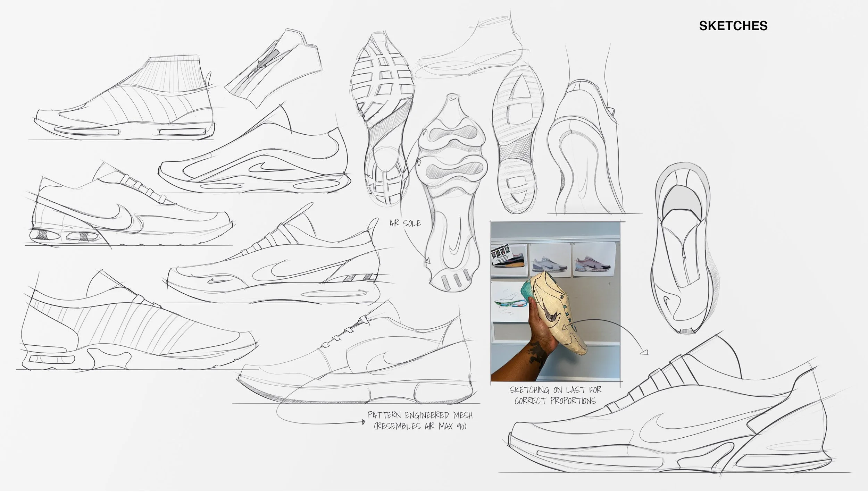Viewport: 868px width, 496px height.
Task: Click the AIR SOLE annotation label
Action: pyautogui.click(x=405, y=224)
